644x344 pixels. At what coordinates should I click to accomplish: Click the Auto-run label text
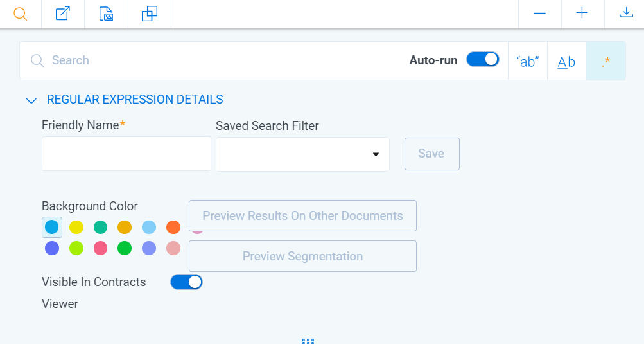pos(433,60)
